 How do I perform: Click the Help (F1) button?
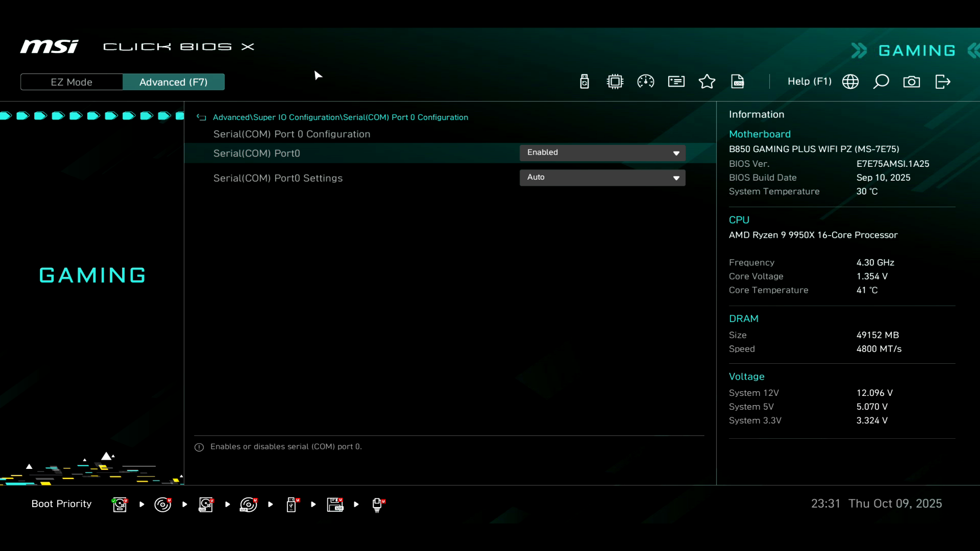(x=809, y=82)
